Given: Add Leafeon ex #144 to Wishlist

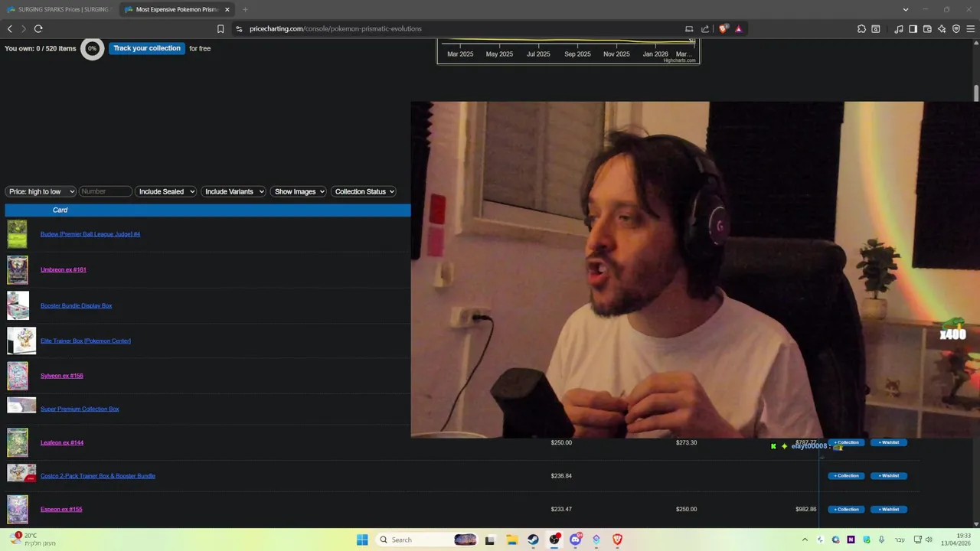Looking at the screenshot, I should [889, 442].
